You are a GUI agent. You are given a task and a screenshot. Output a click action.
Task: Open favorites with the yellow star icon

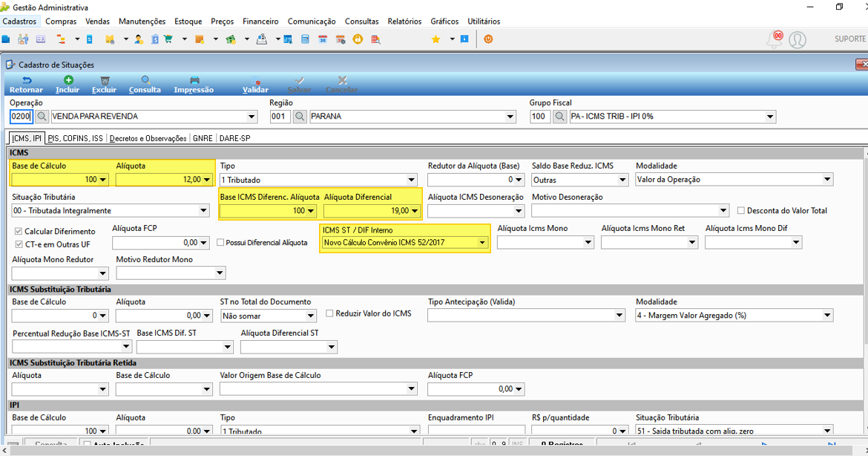coord(435,39)
